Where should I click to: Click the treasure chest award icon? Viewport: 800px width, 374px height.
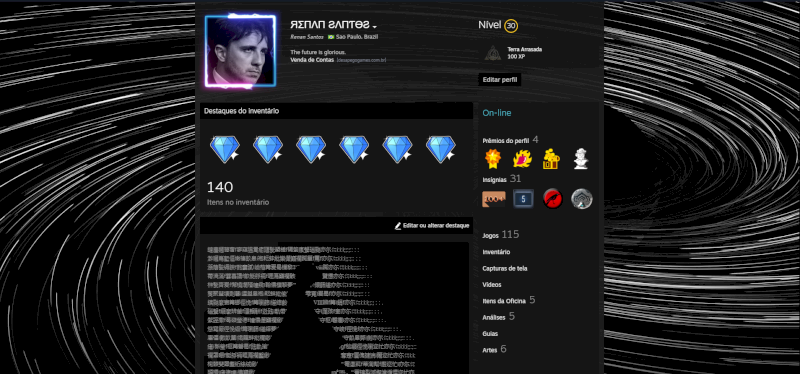(551, 159)
